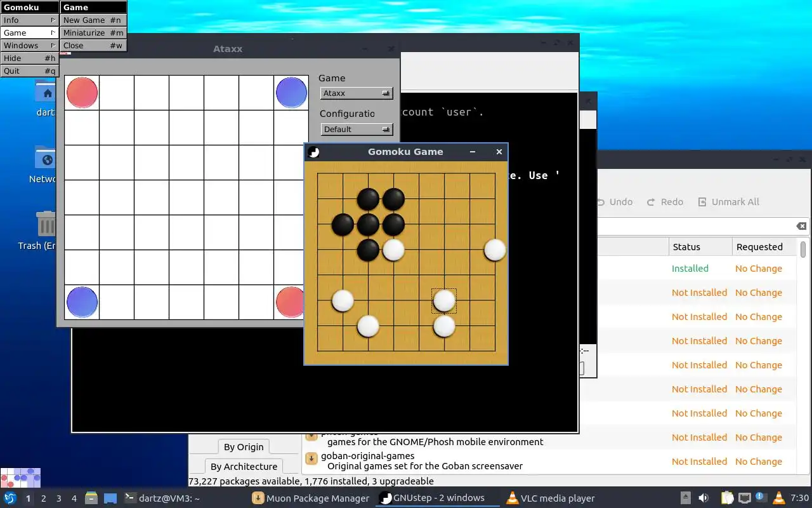
Task: Click the update notifier tray icon
Action: click(761, 497)
